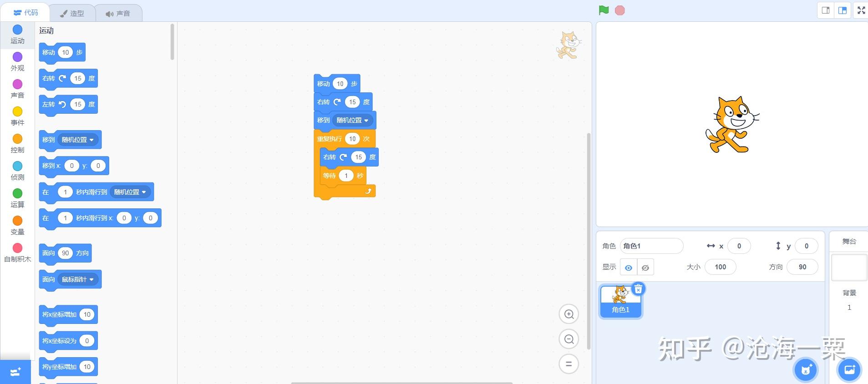Open 鼠标指针 dropdown in 面向 block

pyautogui.click(x=78, y=279)
